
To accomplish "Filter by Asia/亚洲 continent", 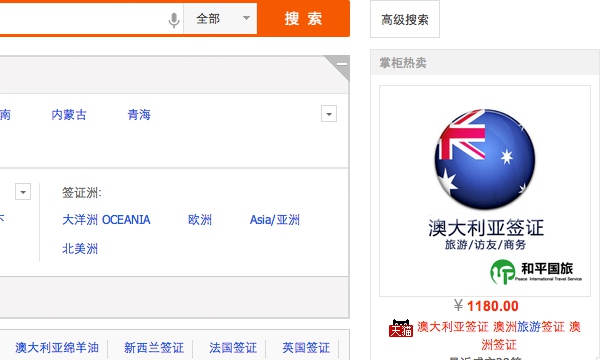I will [x=274, y=220].
